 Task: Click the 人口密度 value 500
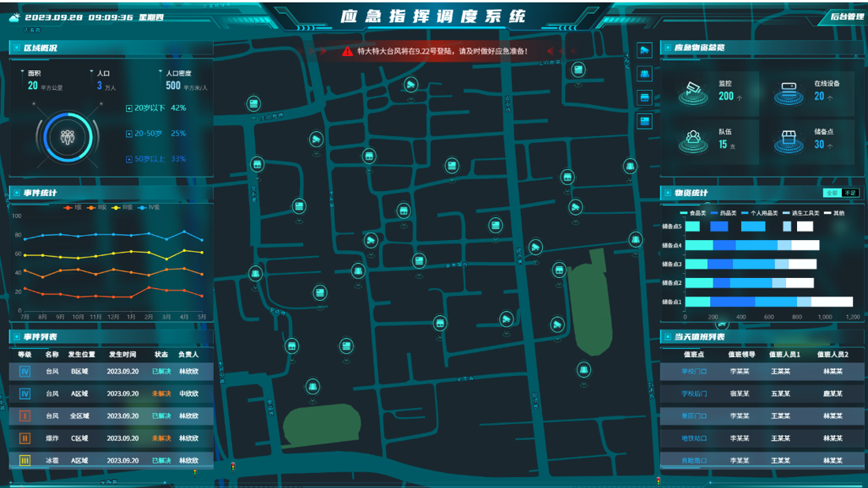click(173, 86)
